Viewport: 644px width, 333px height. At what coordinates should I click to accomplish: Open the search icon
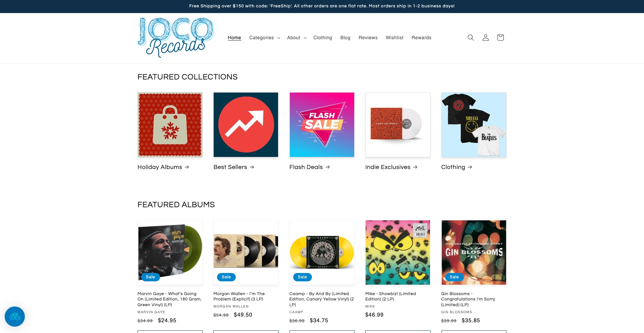(x=471, y=38)
